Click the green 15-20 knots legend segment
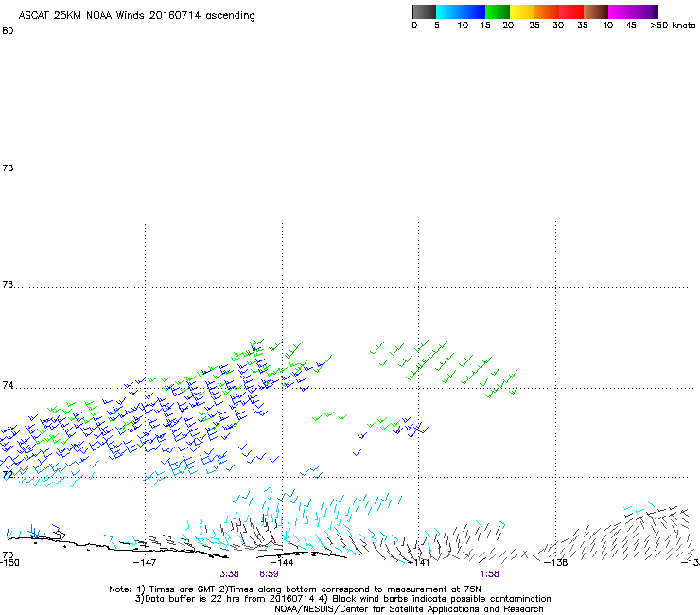The height and width of the screenshot is (615, 700). [498, 11]
